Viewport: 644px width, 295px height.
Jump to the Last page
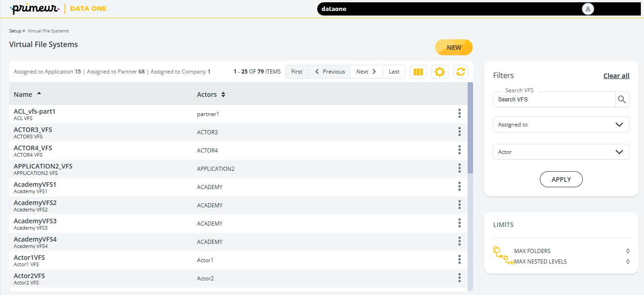point(394,72)
